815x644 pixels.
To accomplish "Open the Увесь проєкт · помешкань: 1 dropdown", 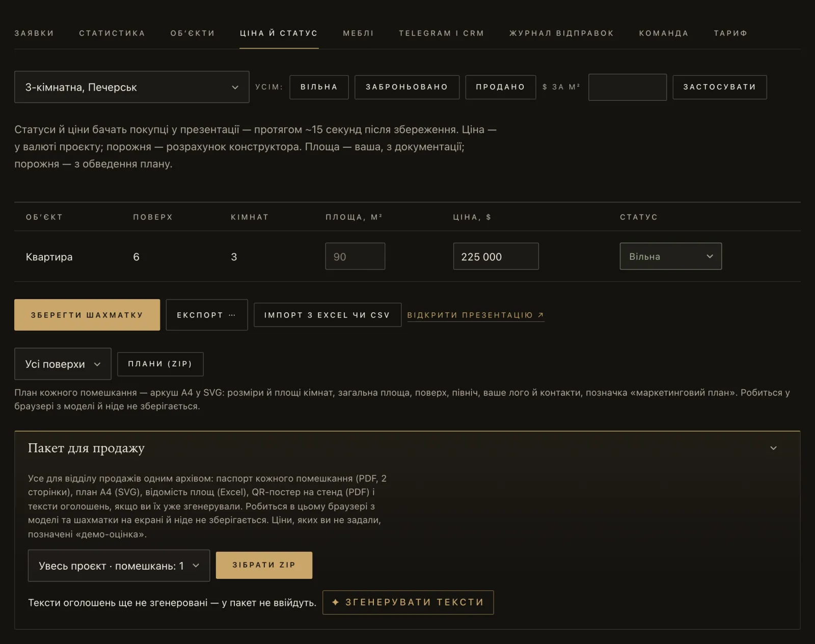I will tap(119, 566).
